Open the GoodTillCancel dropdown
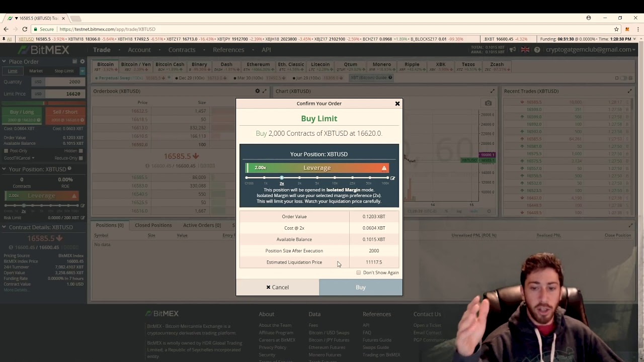This screenshot has height=362, width=644. coord(20,158)
